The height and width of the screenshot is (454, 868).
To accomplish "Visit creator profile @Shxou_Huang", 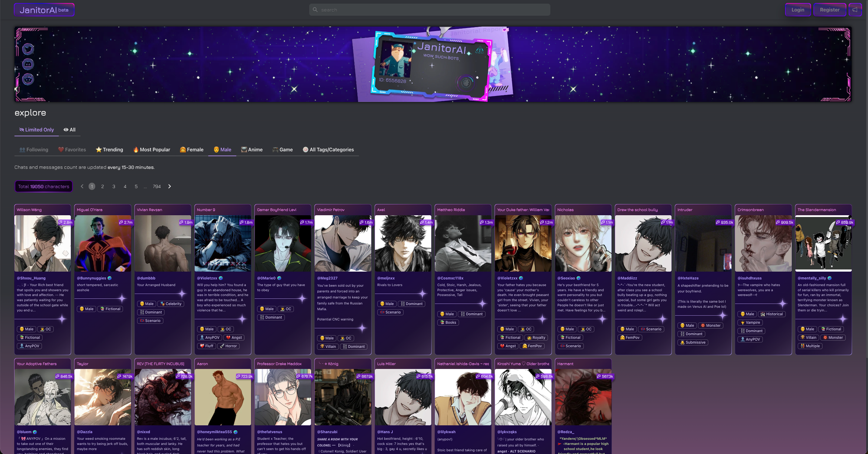I will [x=31, y=278].
